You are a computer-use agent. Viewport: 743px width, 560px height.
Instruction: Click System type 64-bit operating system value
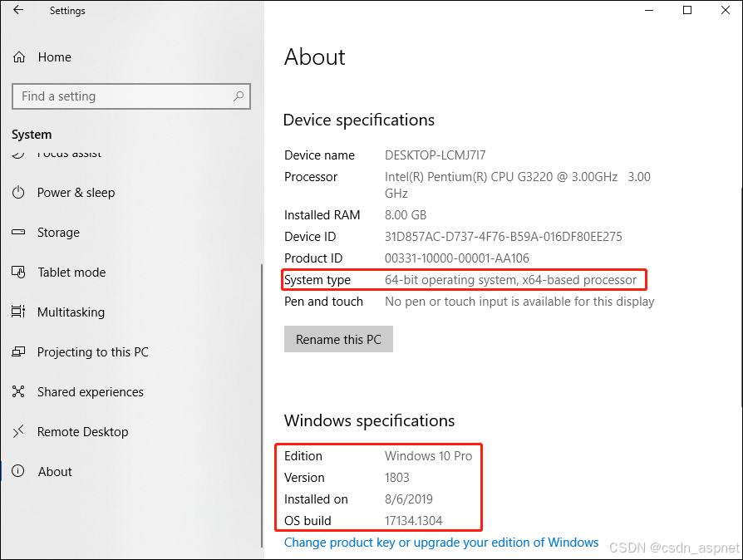pos(510,280)
